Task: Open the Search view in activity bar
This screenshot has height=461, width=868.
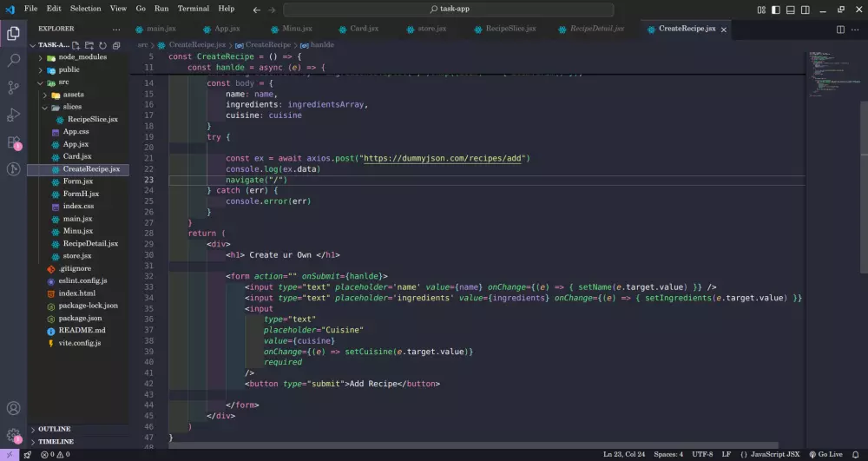Action: pos(14,61)
